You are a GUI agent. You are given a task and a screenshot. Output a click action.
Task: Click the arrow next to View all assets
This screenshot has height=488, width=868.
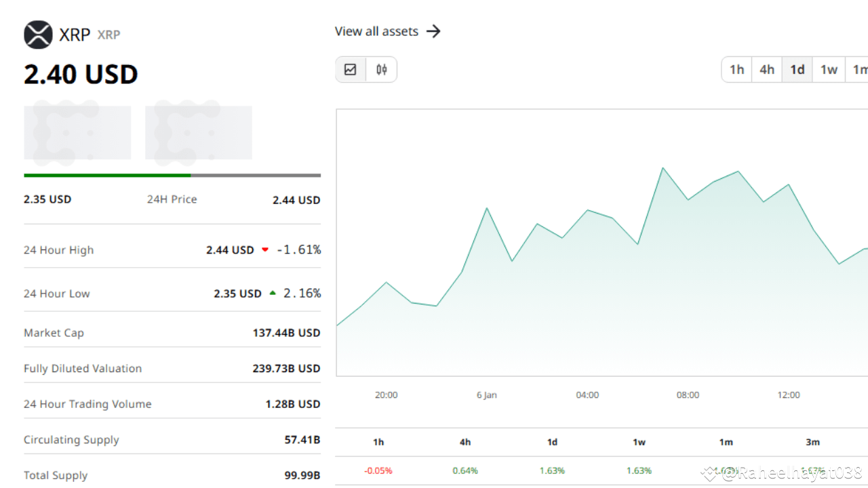tap(435, 30)
